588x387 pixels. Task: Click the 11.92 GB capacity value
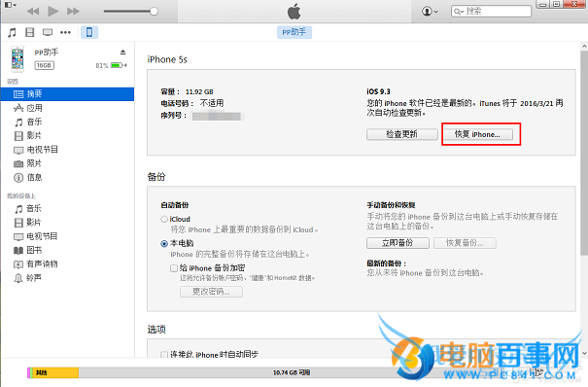[x=199, y=91]
